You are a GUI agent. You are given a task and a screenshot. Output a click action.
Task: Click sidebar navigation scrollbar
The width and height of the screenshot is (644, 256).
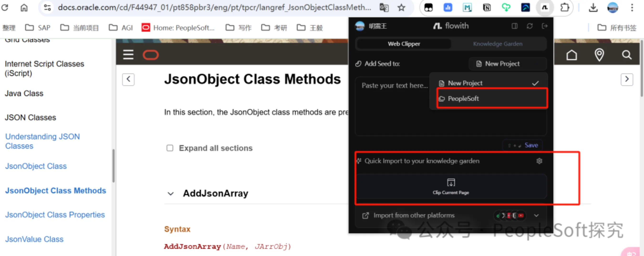click(x=114, y=166)
